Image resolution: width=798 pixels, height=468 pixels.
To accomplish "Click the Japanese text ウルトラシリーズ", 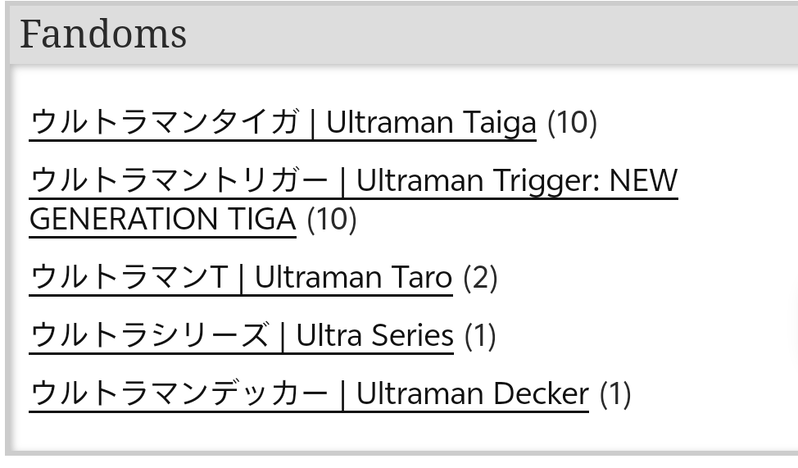I will point(149,335).
